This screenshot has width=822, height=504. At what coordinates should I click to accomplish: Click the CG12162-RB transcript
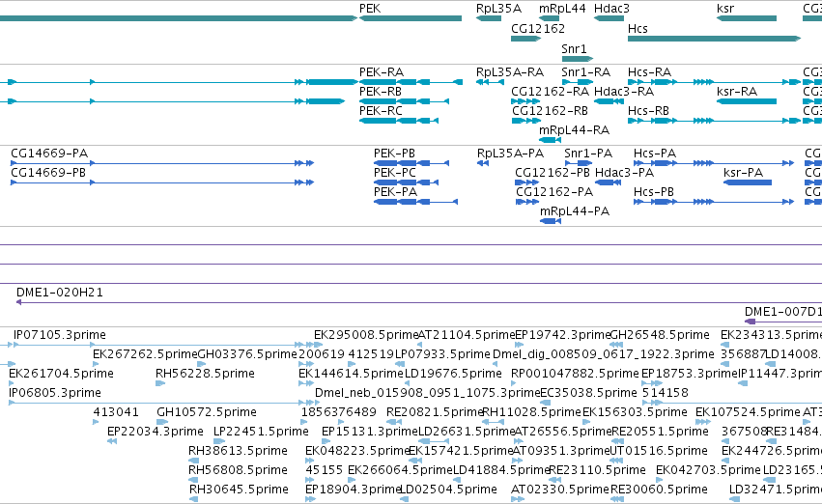coord(525,121)
